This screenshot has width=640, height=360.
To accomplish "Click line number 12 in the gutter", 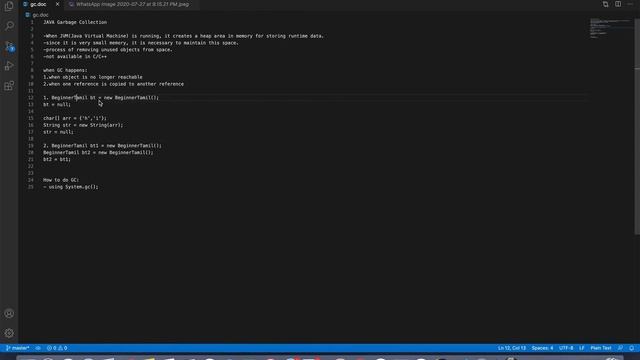I will [31, 98].
